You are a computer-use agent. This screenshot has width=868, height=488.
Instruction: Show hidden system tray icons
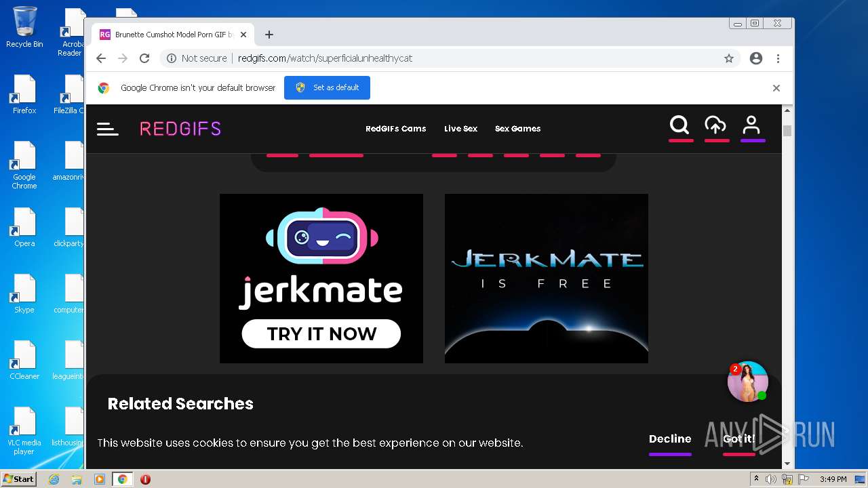click(x=757, y=479)
